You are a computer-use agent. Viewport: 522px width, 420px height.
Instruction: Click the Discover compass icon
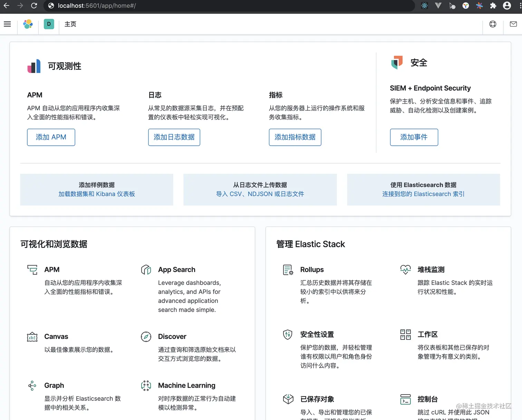[146, 337]
